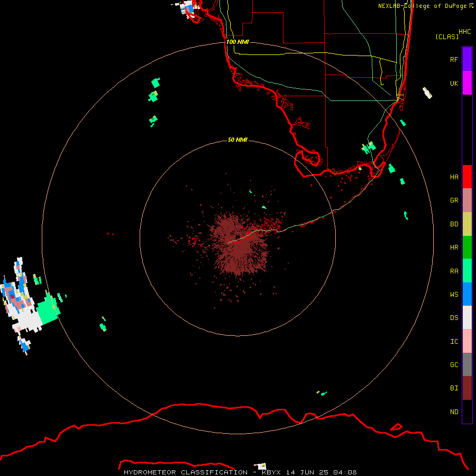Click the UK magenta legend swatch

click(x=467, y=83)
